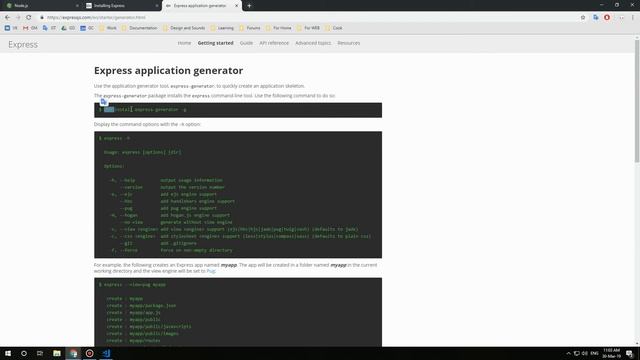Open the Guide nav menu
This screenshot has height=360, width=640.
pos(246,43)
